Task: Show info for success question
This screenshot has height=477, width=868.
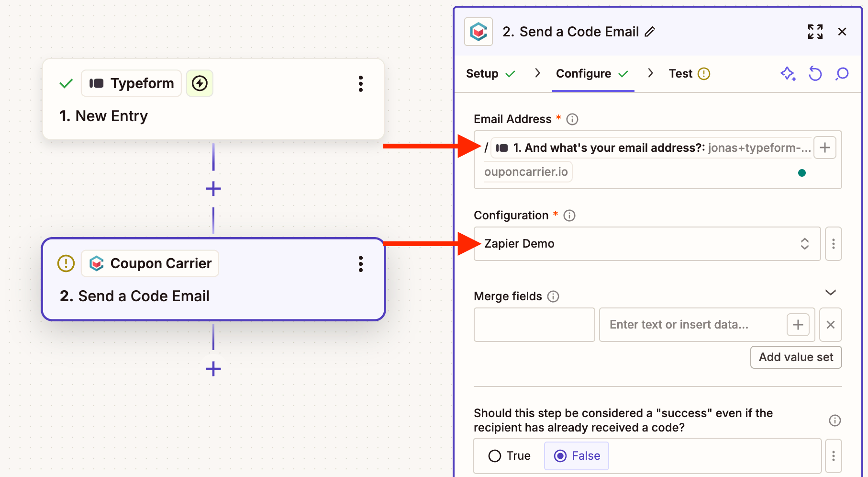Action: click(835, 420)
